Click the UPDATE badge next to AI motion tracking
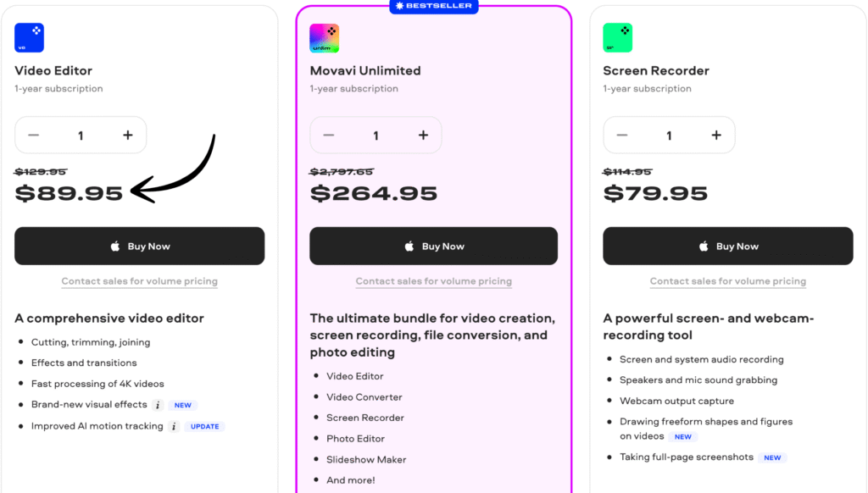 [204, 426]
